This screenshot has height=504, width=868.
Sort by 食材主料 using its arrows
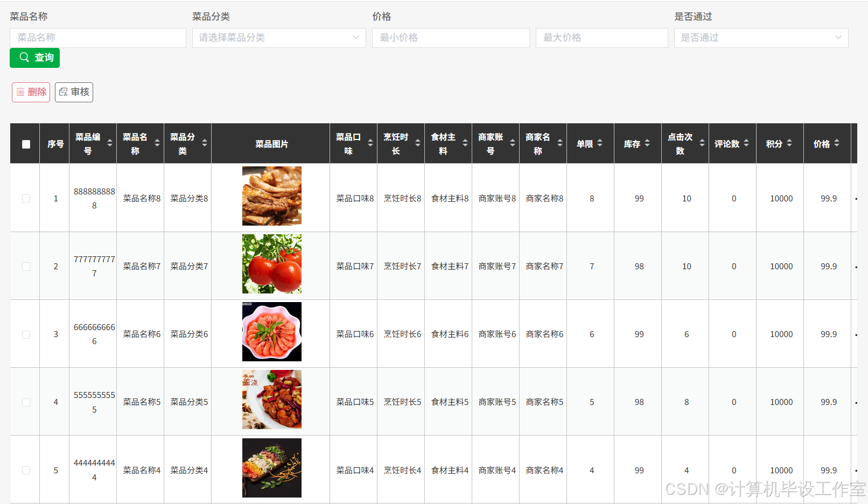[x=465, y=143]
